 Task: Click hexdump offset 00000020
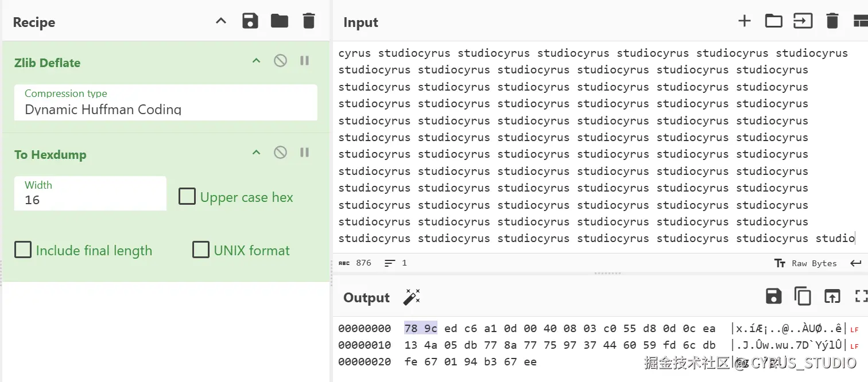(365, 361)
